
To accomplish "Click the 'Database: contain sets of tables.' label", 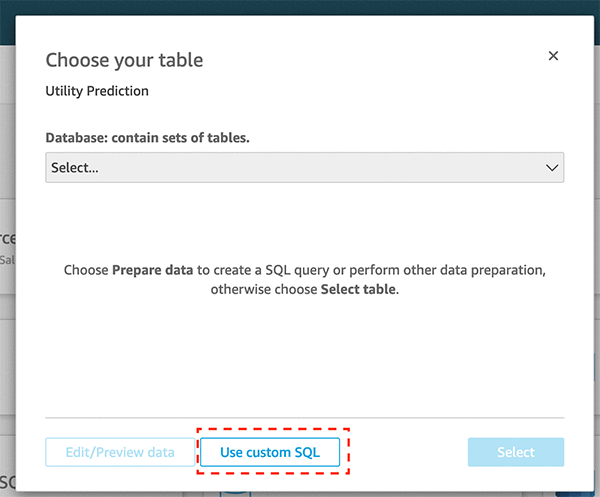I will (x=147, y=138).
